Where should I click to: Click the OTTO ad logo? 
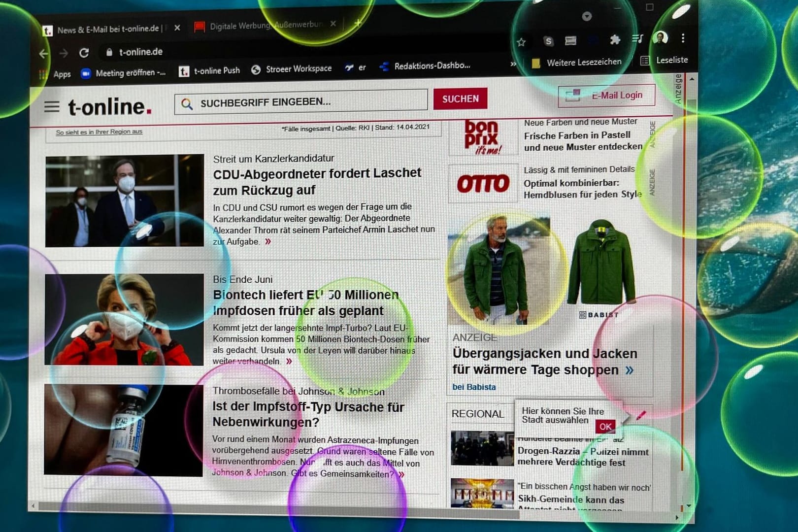pos(483,184)
